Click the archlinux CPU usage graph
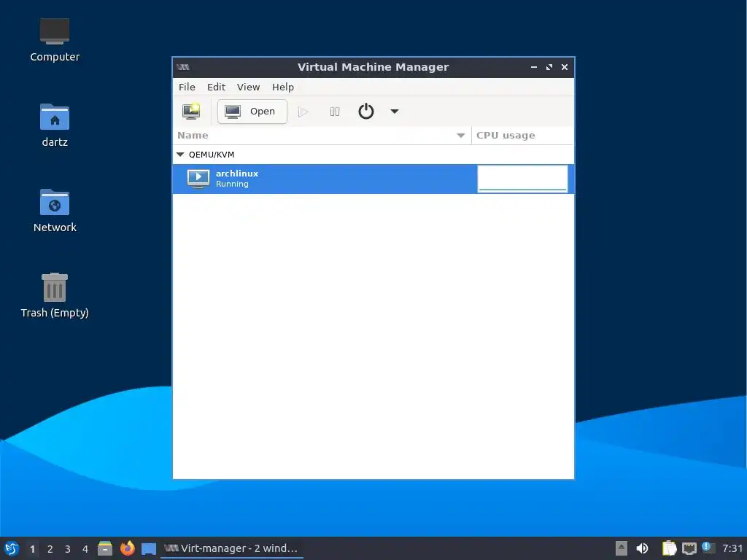747x560 pixels. [x=522, y=179]
